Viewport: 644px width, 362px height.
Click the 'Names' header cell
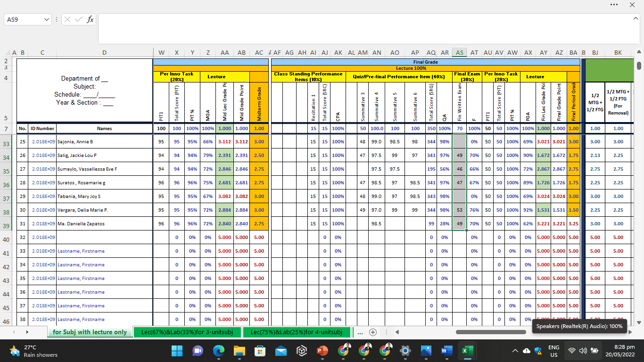pos(104,128)
